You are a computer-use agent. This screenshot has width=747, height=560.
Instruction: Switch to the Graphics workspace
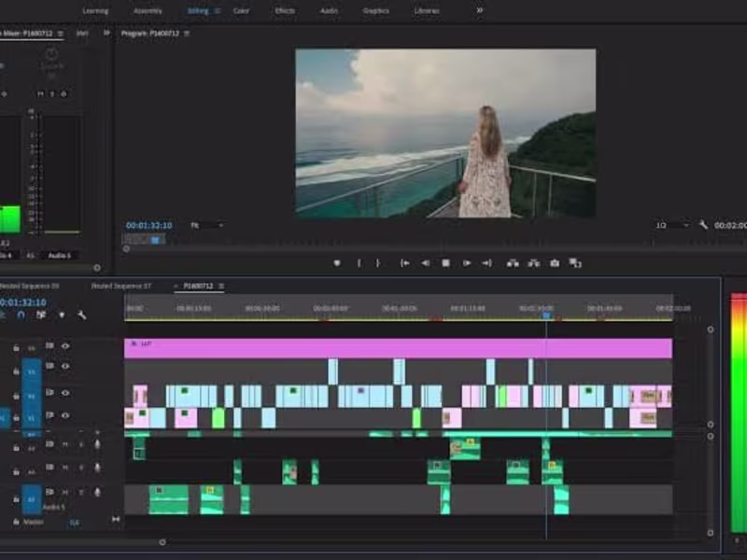point(376,10)
